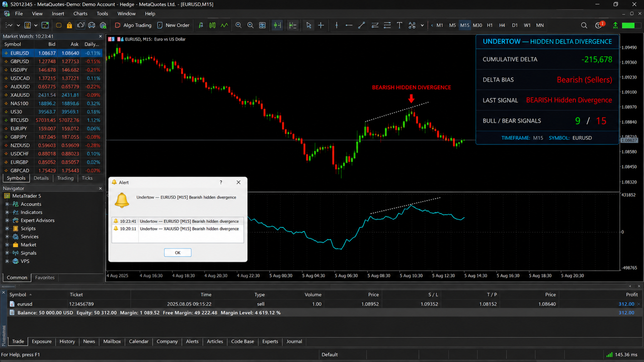The width and height of the screenshot is (644, 362).
Task: Switch to the Details tab in Market Watch
Action: coord(41,178)
